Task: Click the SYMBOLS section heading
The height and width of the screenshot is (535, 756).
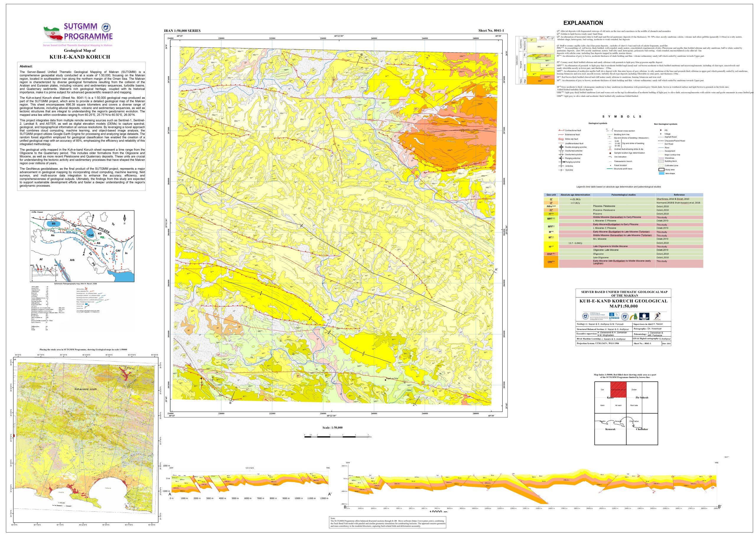Action: [622, 117]
